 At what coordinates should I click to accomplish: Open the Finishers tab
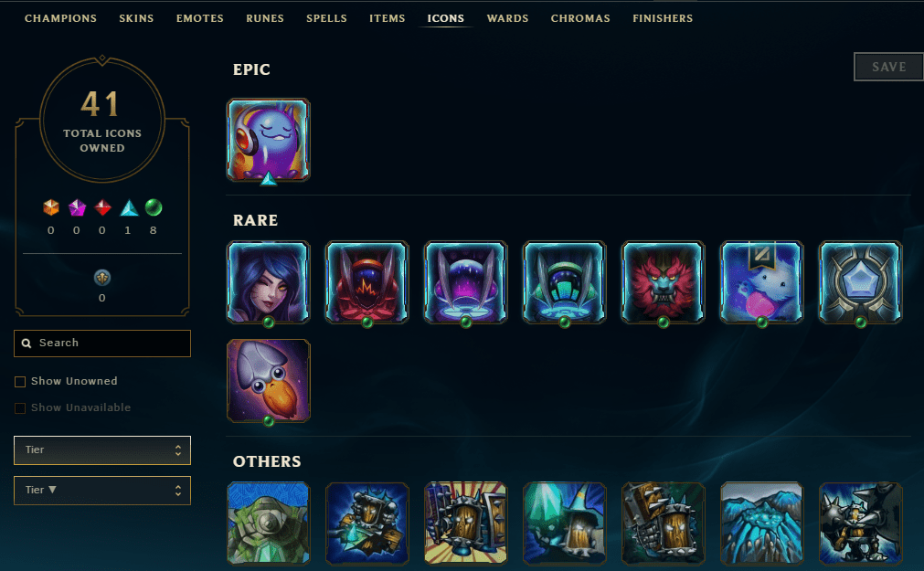pos(663,18)
